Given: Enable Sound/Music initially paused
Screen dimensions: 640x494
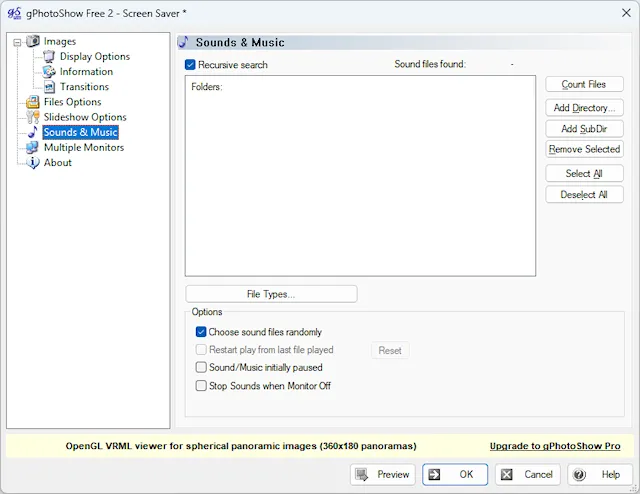Looking at the screenshot, I should point(201,368).
